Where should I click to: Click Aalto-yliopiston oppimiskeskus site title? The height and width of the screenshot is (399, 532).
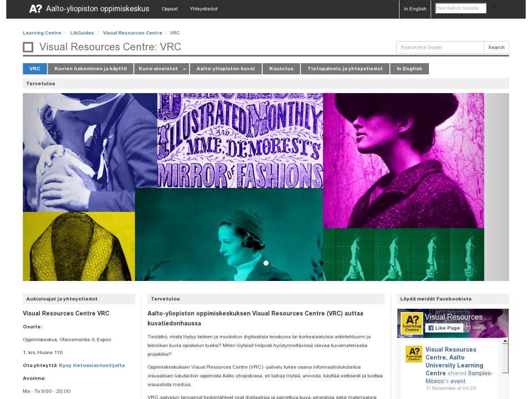(x=98, y=8)
